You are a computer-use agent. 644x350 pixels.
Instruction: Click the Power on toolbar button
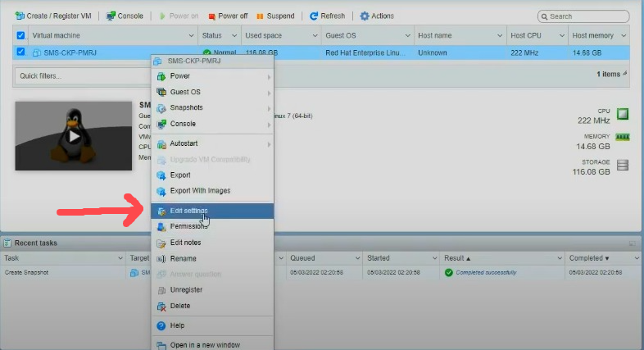point(179,16)
